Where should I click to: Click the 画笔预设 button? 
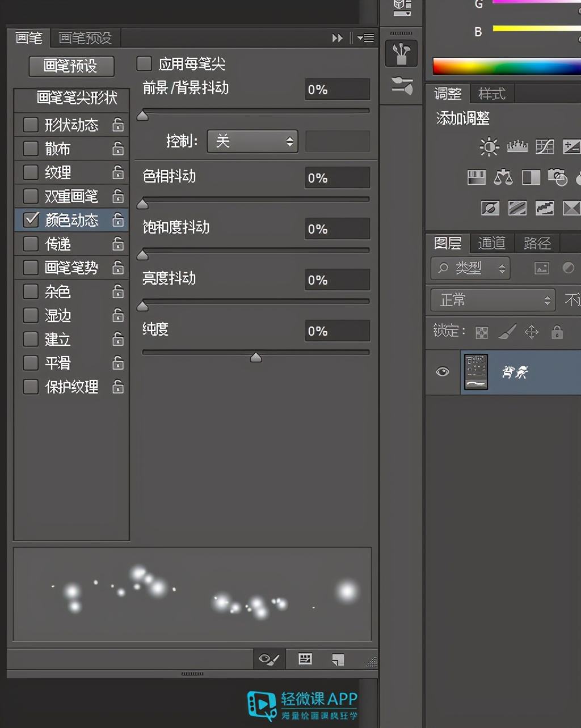(x=71, y=66)
